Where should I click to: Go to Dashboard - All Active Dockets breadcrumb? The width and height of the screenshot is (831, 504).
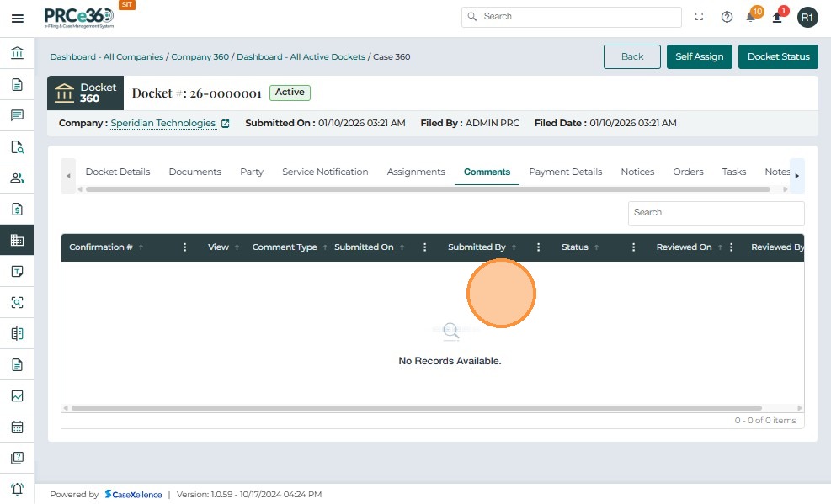point(301,56)
